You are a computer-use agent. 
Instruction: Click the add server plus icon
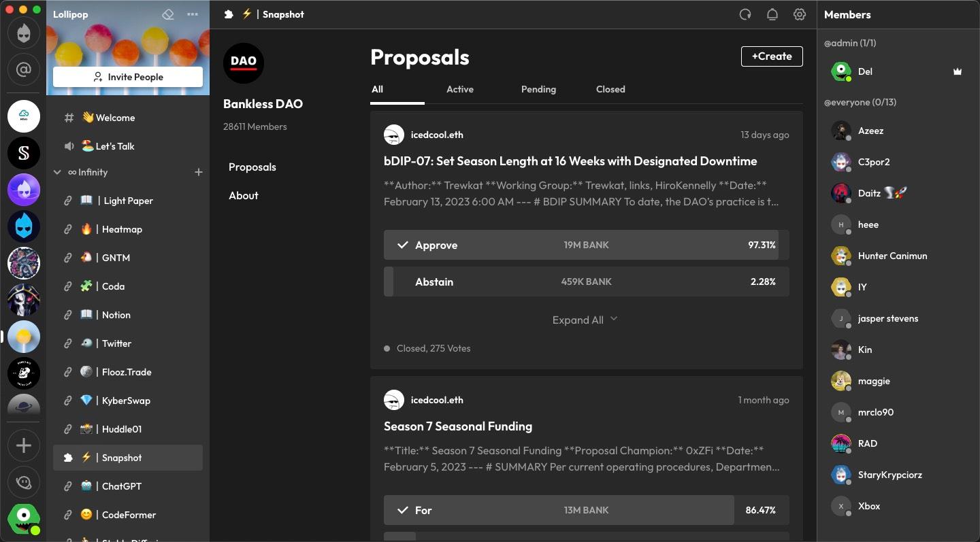tap(24, 445)
